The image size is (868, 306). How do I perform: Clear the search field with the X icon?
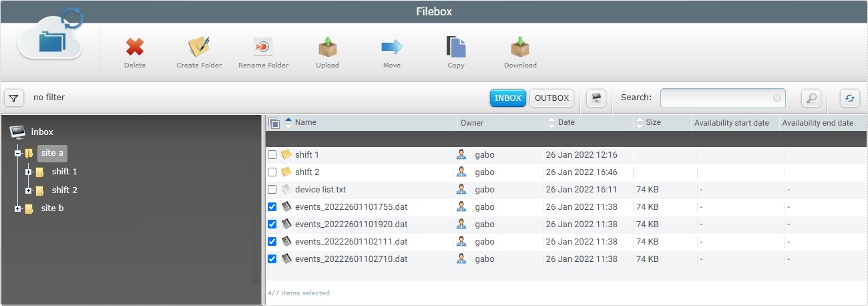pyautogui.click(x=777, y=98)
